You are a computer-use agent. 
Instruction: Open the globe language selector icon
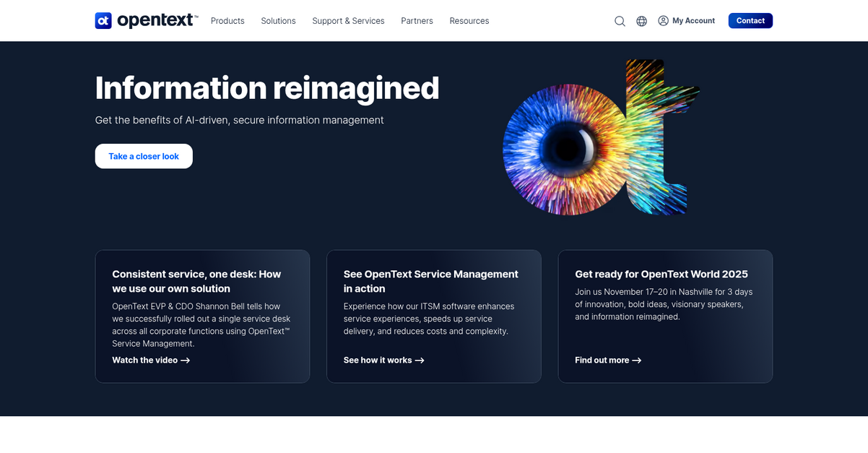tap(641, 21)
